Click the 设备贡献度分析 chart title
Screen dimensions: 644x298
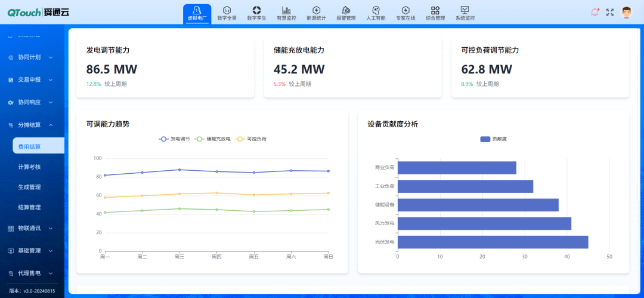pyautogui.click(x=393, y=124)
